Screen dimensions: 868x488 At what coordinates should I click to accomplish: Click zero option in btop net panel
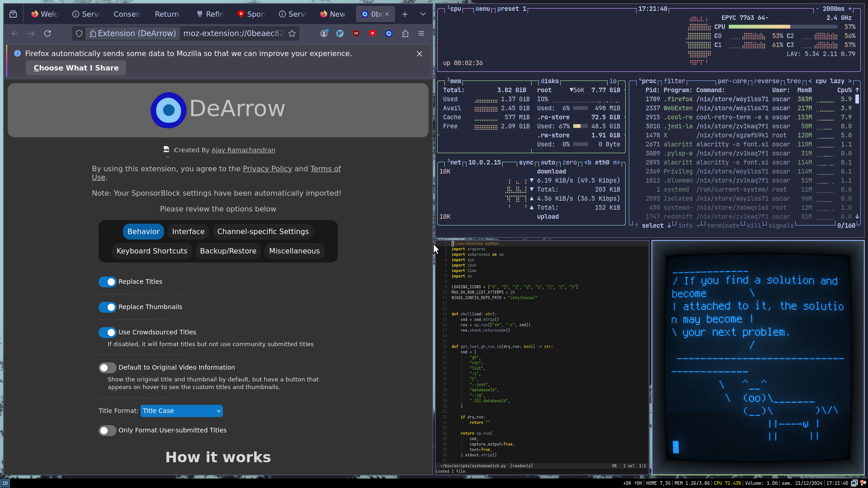[570, 163]
